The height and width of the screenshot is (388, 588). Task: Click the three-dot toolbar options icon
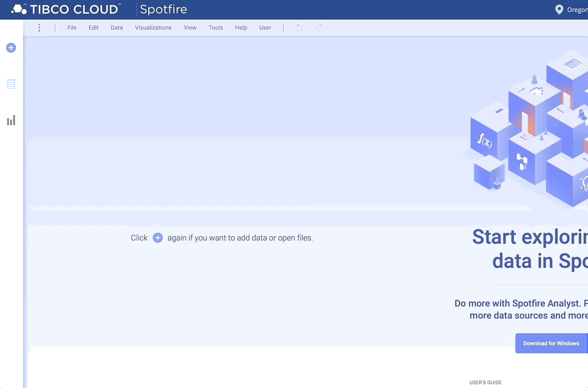(x=39, y=28)
